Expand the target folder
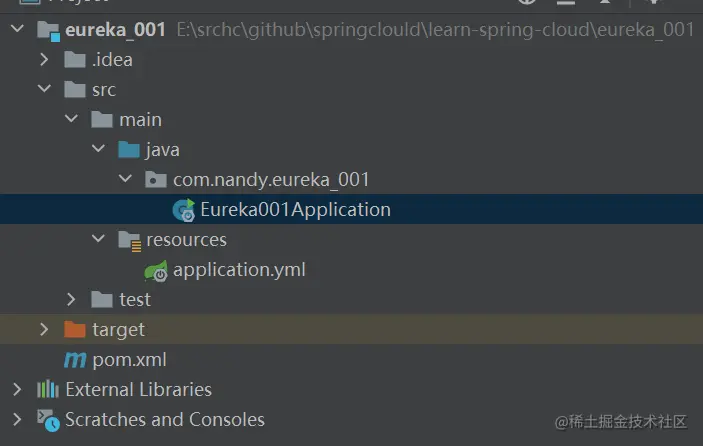The image size is (703, 446). coord(44,329)
